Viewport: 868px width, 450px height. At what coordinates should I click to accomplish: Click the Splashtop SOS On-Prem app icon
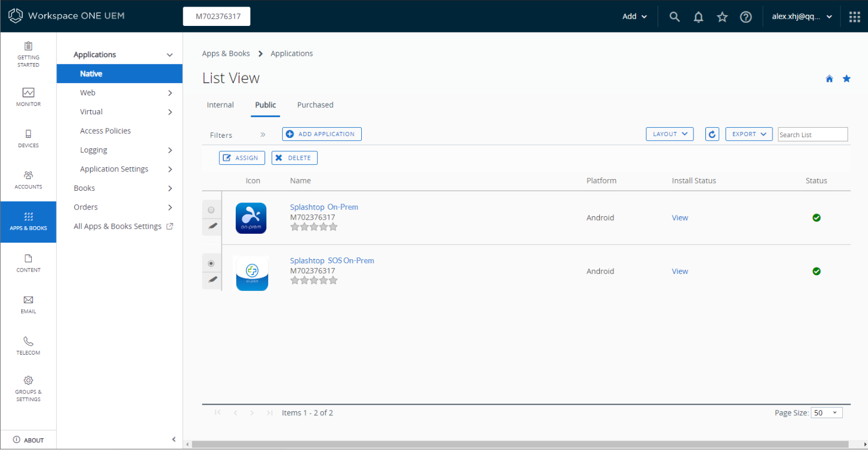click(252, 273)
